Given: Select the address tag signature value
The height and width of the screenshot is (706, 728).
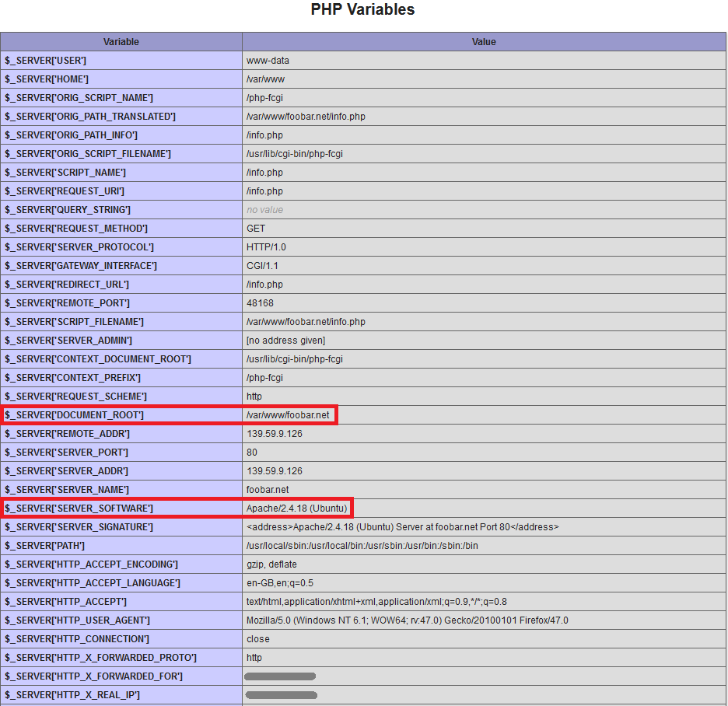Looking at the screenshot, I should (x=403, y=527).
